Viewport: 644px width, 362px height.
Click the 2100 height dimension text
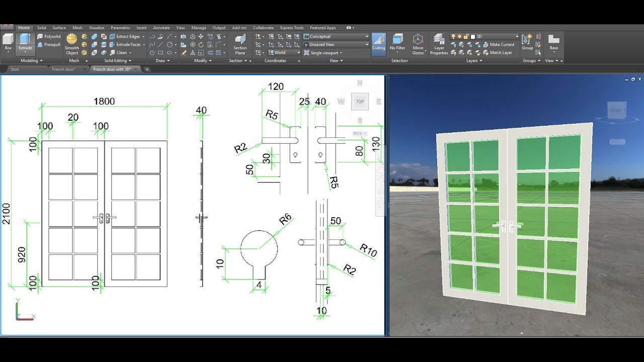pos(7,214)
